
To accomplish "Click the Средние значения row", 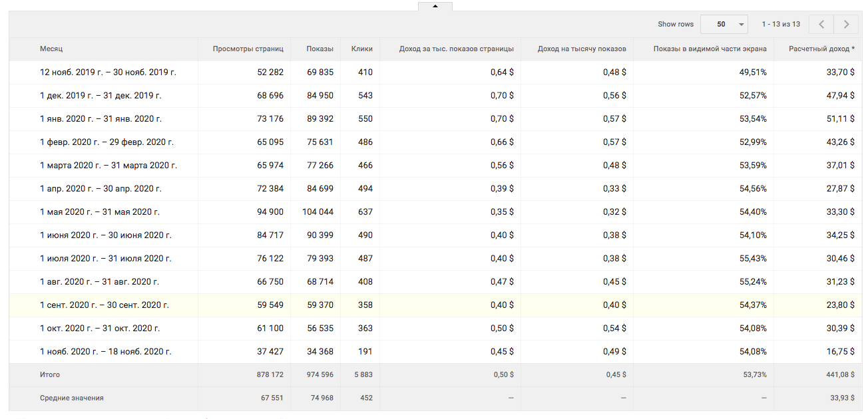I will tap(71, 398).
